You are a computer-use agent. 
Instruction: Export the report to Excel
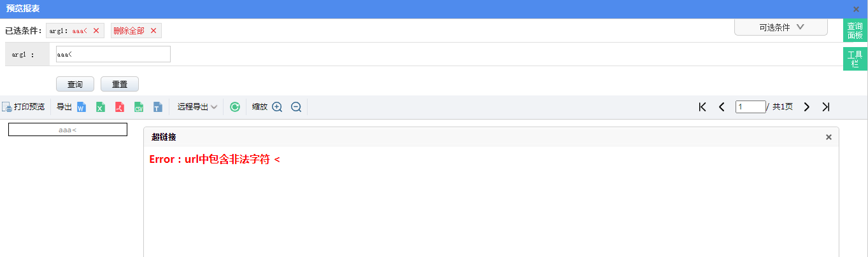click(100, 107)
